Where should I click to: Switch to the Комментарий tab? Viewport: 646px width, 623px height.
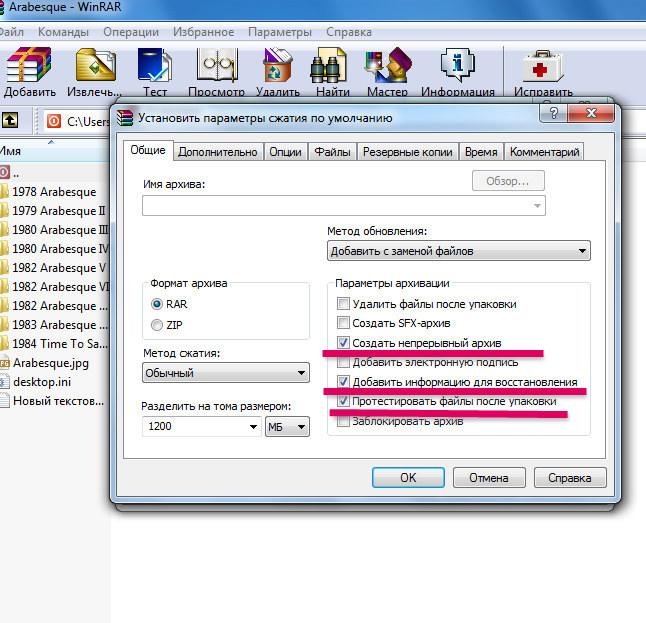[544, 152]
